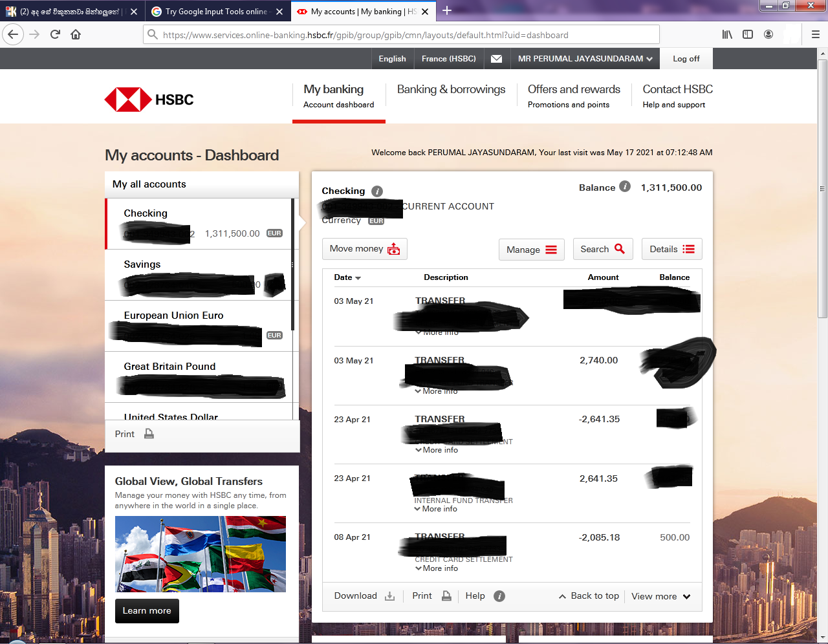Click the Download icon in the transactions footer
The image size is (828, 644).
click(389, 596)
